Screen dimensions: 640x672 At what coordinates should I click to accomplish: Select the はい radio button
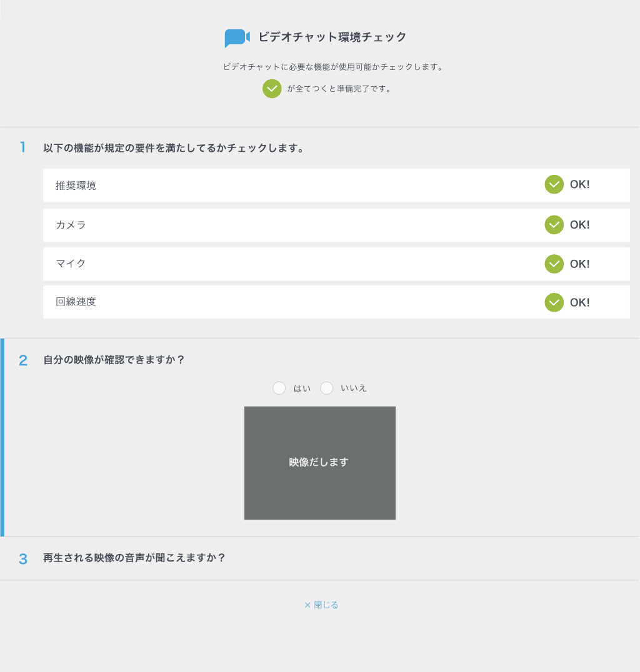279,388
